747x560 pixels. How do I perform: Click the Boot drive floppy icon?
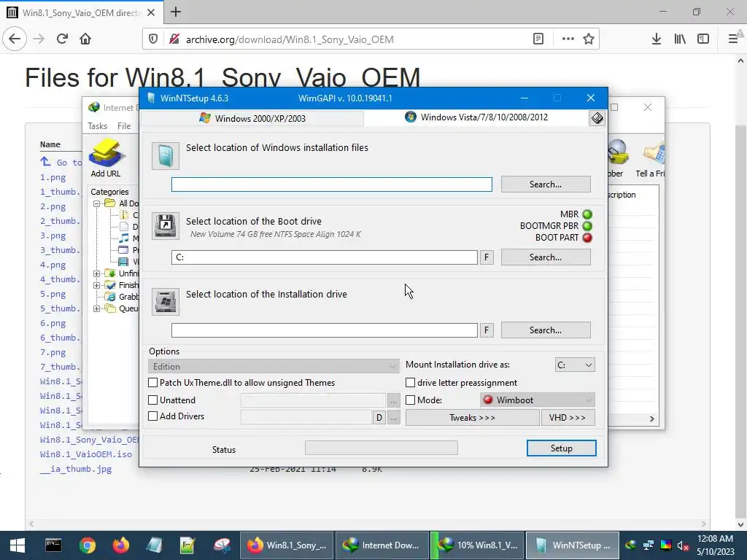tap(166, 226)
